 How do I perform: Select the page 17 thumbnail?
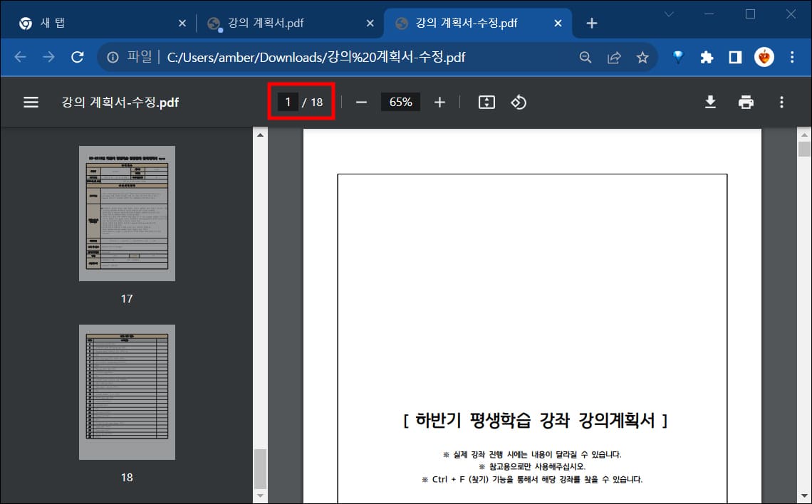[x=127, y=212]
